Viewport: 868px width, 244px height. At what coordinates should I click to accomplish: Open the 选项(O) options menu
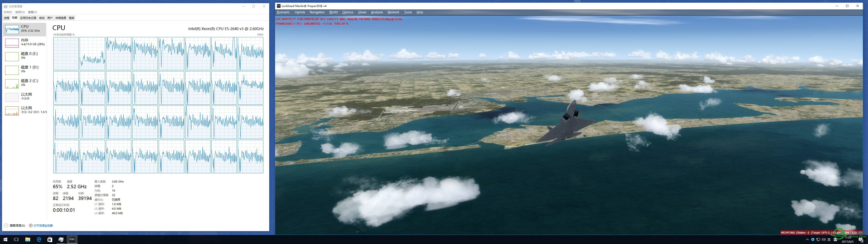[x=20, y=12]
